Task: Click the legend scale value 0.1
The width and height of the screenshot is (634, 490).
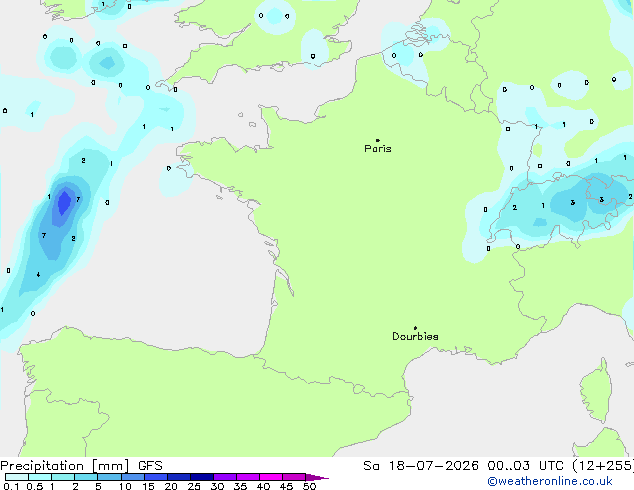Action: [11, 486]
